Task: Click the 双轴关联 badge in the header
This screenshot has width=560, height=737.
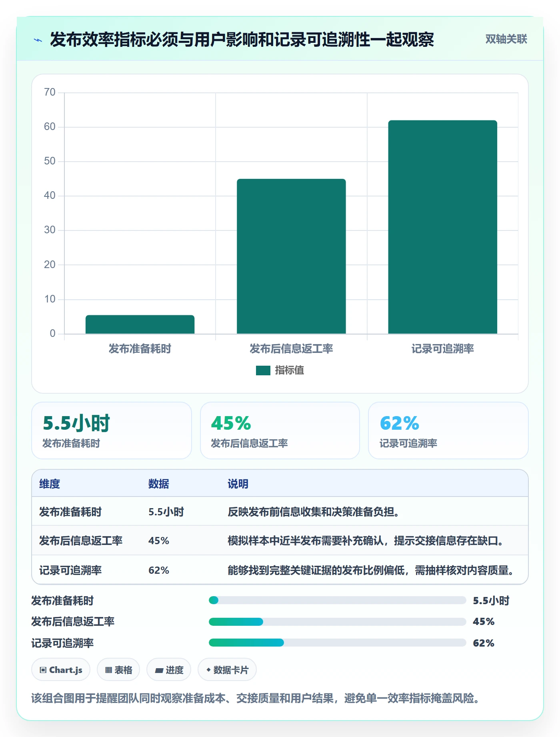Action: coord(506,39)
